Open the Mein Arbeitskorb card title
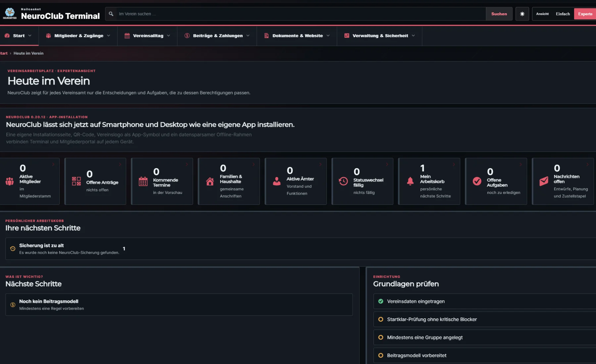The width and height of the screenshot is (596, 364). (432, 179)
